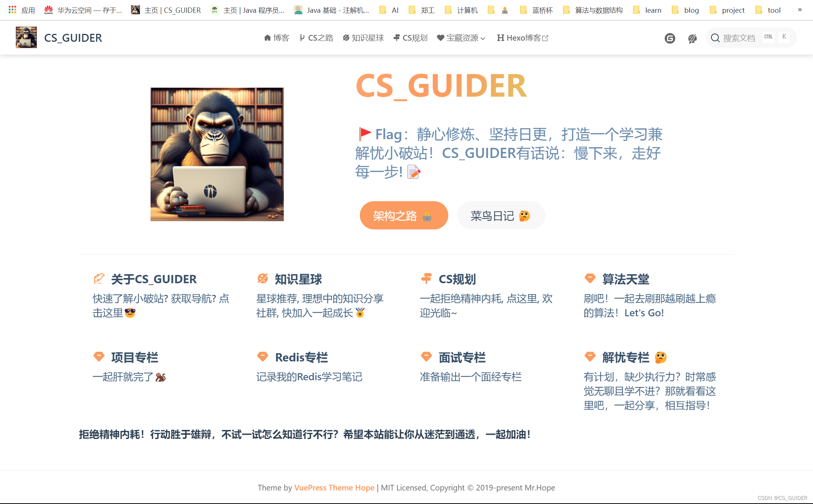Click the Gitee icon in the navbar
This screenshot has width=813, height=504.
pos(670,38)
